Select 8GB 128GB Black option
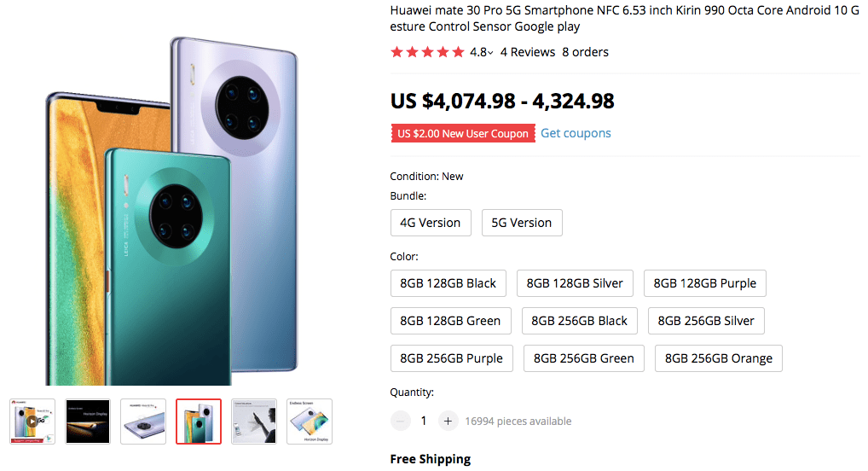This screenshot has height=471, width=868. (448, 283)
